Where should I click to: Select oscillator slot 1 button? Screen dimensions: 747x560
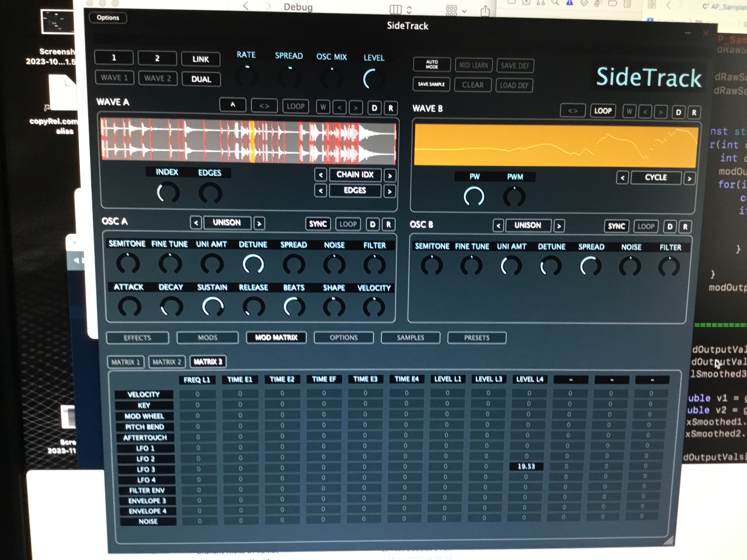coord(114,58)
